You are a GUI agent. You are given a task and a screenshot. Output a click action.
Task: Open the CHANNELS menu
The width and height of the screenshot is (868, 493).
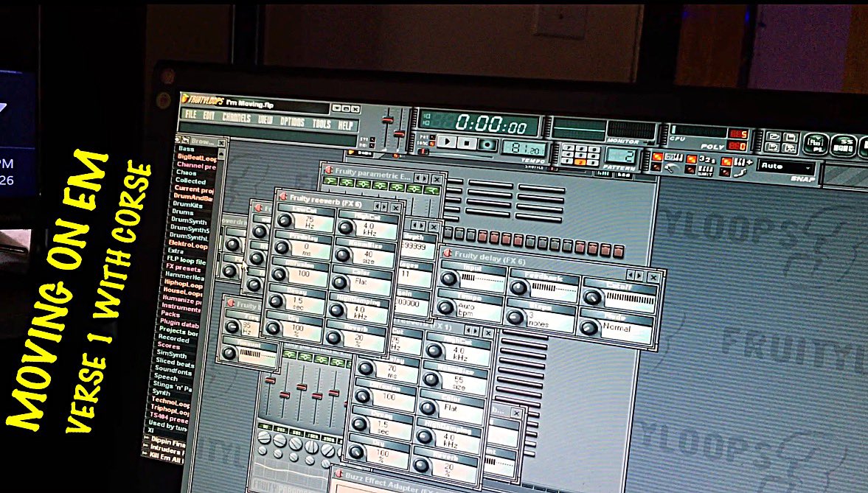[x=237, y=117]
